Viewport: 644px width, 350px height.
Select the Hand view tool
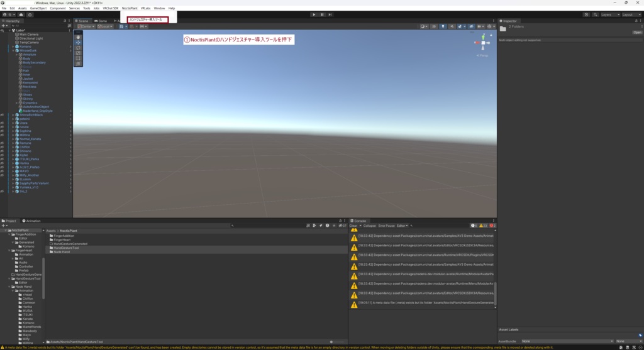pyautogui.click(x=78, y=37)
